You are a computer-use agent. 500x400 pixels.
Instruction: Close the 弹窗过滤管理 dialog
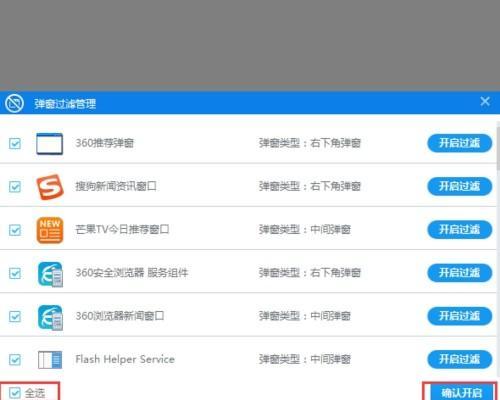pos(485,101)
